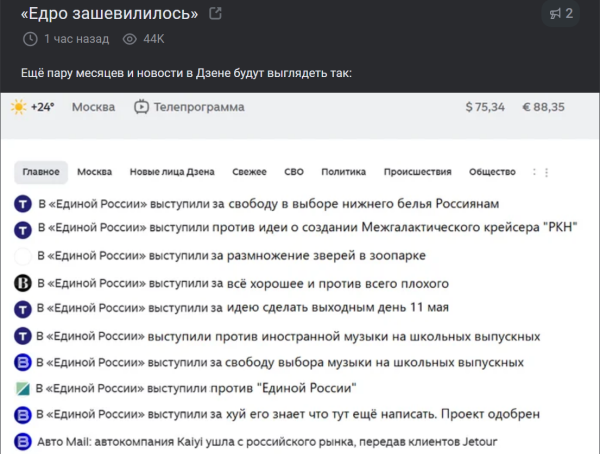The image size is (600, 454).
Task: Open the headline about размножение зверей в зоопарке
Action: pos(232,255)
